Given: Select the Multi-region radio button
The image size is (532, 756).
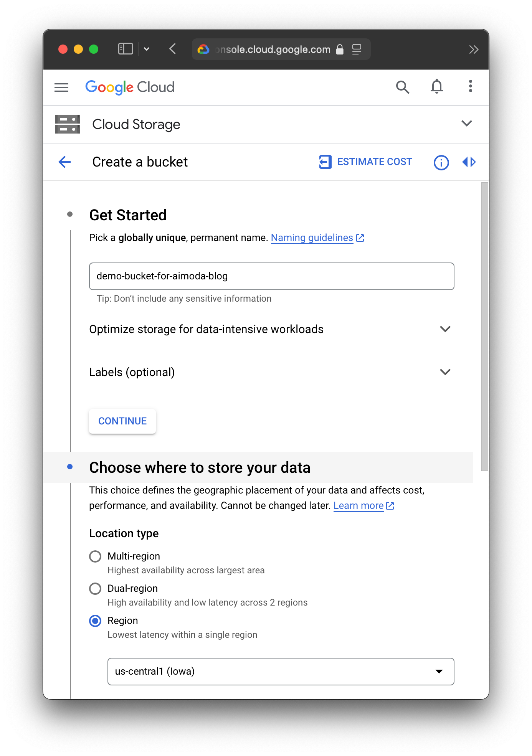Looking at the screenshot, I should pos(95,556).
